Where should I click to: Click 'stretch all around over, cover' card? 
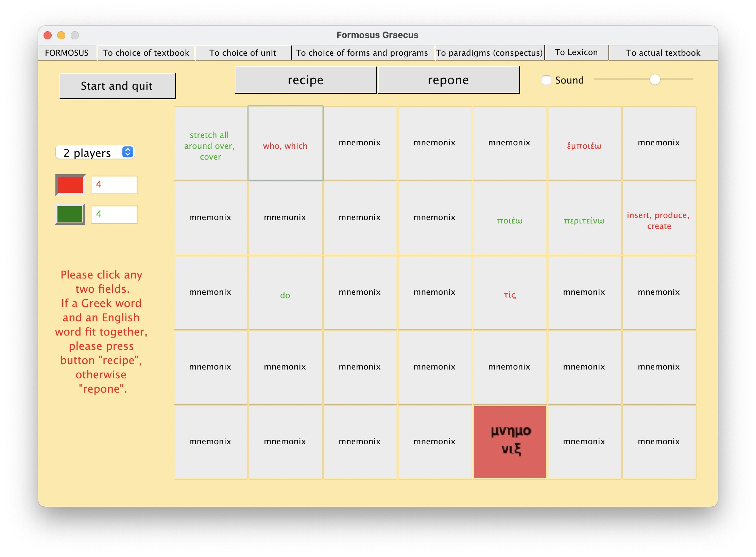210,143
